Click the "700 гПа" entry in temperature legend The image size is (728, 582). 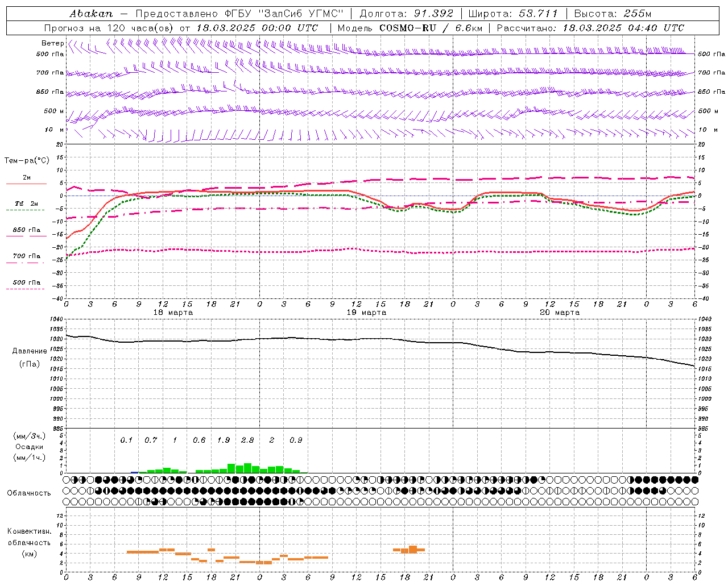click(x=27, y=256)
